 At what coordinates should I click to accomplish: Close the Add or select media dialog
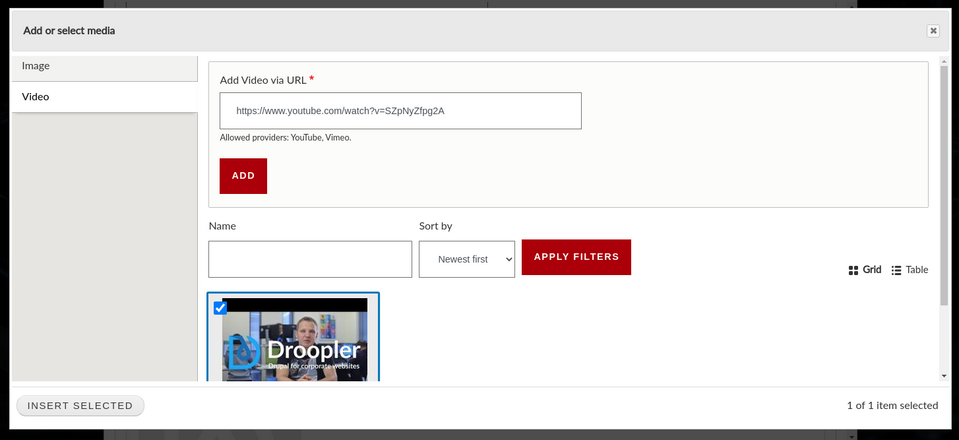coord(933,31)
